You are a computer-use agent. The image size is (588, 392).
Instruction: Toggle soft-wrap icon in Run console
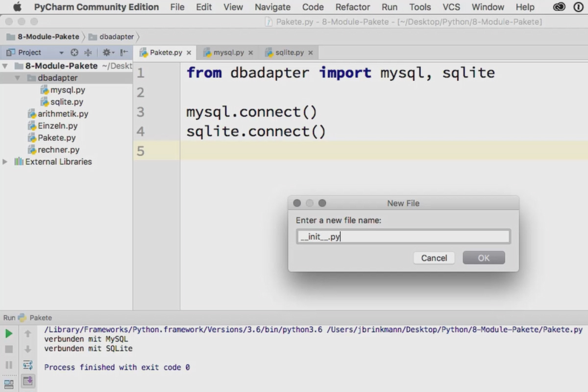tap(28, 365)
